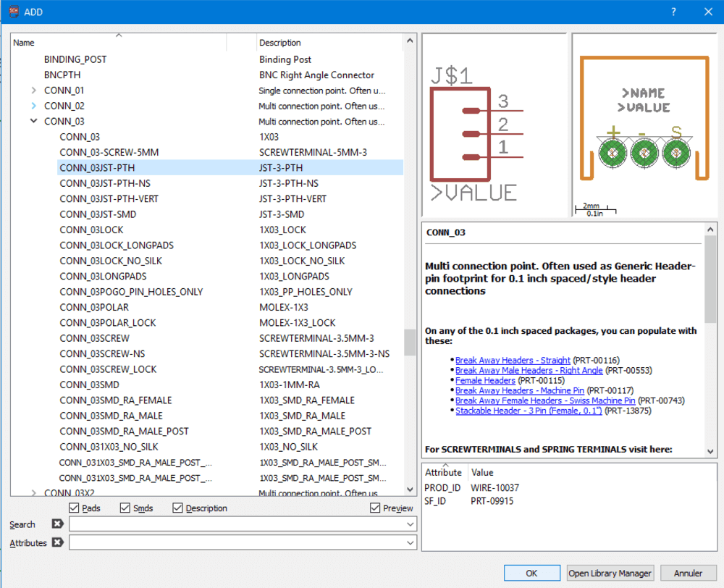
Task: Select the BNCPTH row
Action: click(62, 75)
